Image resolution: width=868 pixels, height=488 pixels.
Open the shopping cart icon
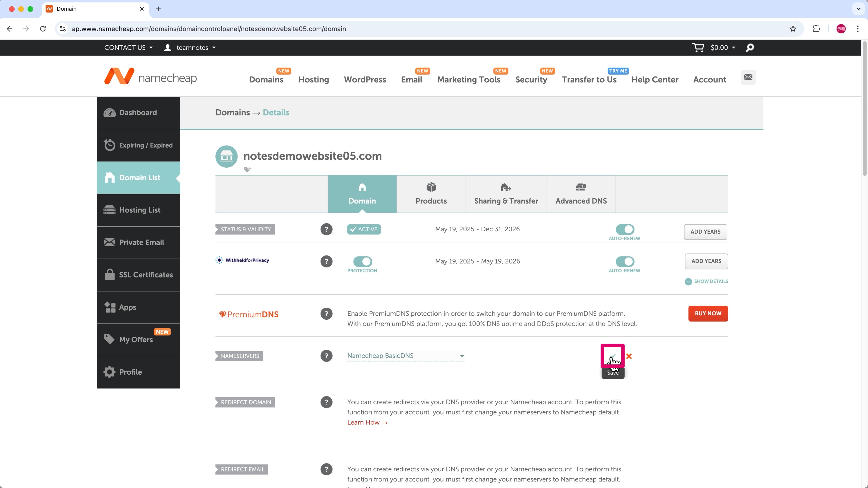pyautogui.click(x=698, y=47)
